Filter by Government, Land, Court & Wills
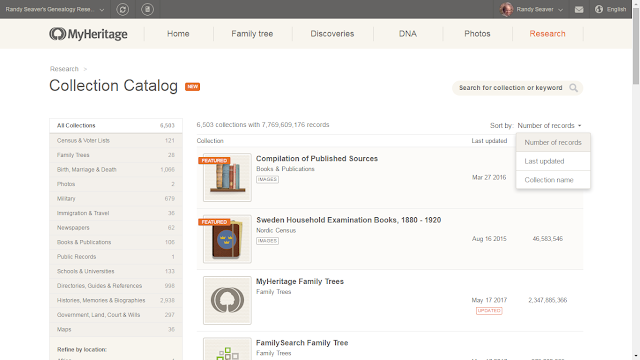Screen dimensions: 640x360 (116, 315)
